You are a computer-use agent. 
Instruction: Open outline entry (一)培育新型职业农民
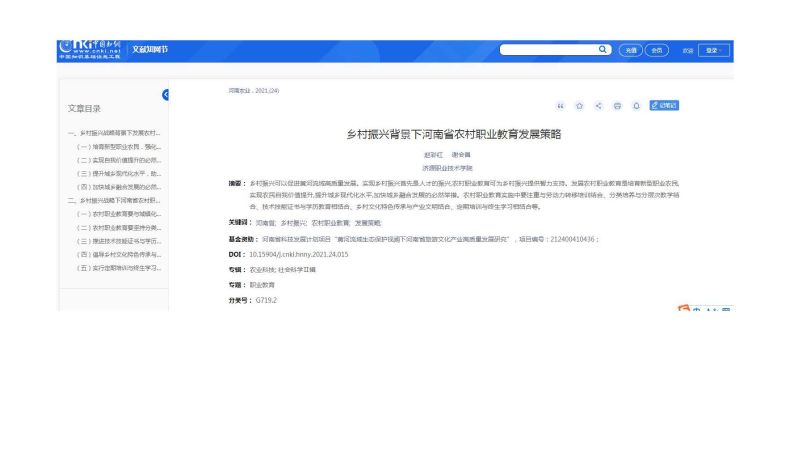click(119, 146)
